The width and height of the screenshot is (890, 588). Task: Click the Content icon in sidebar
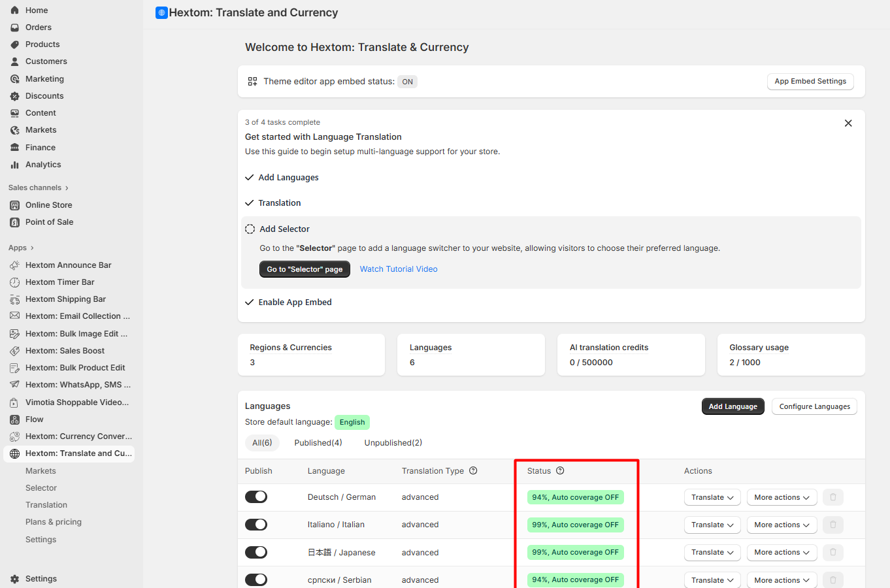(14, 113)
